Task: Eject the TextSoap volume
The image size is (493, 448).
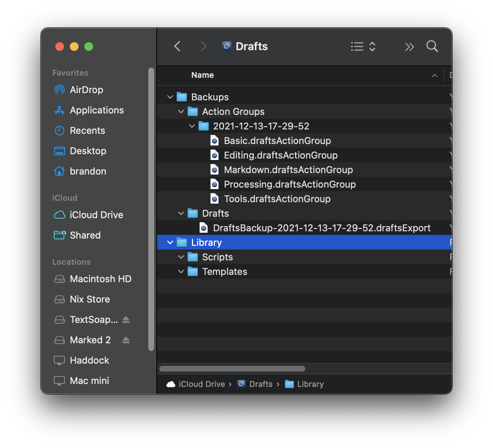Action: pyautogui.click(x=126, y=320)
